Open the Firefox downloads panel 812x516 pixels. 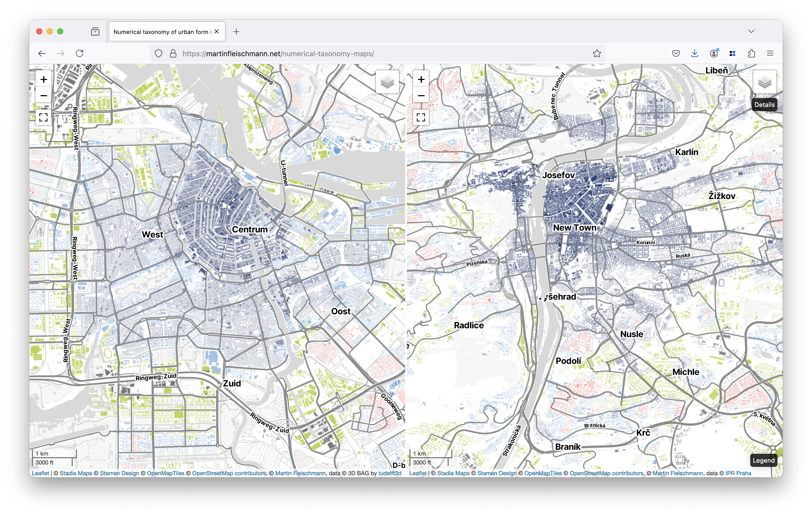point(694,54)
